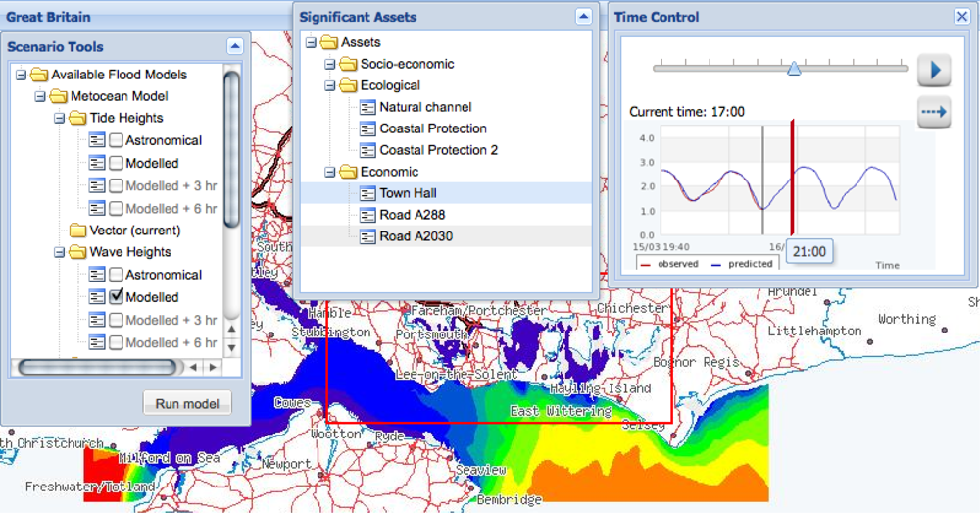
Task: Check the Modelled tide heights box
Action: pos(116,163)
